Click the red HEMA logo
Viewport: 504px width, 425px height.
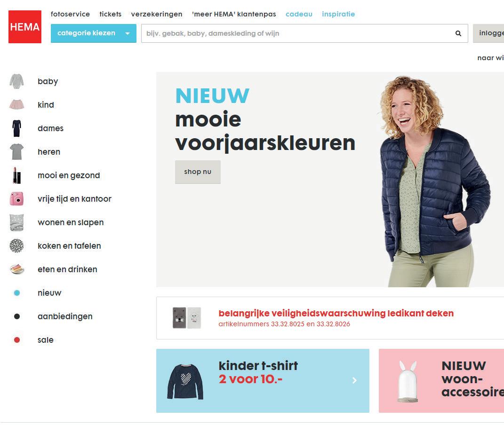click(x=25, y=27)
